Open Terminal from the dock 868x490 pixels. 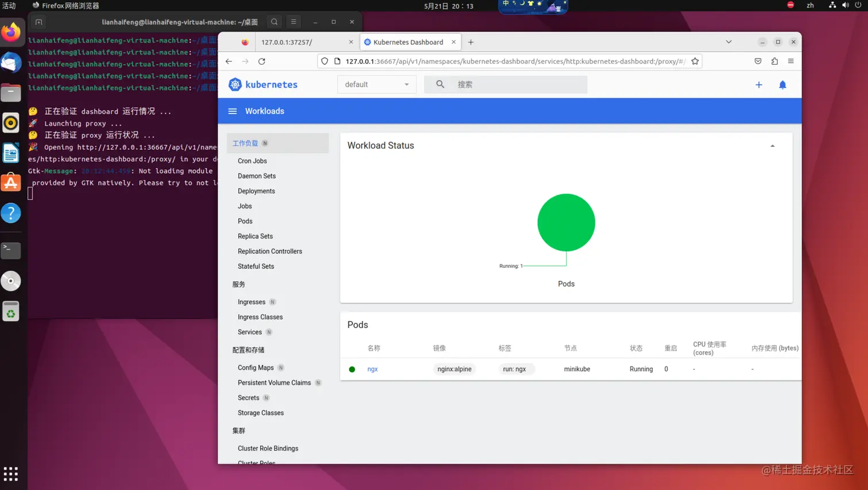(x=11, y=250)
